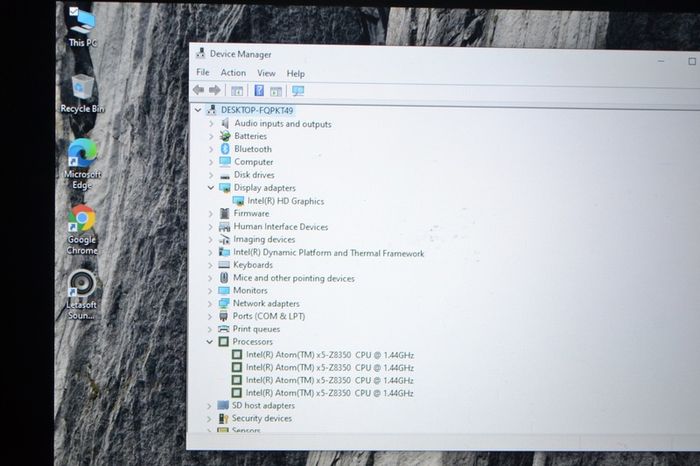Image resolution: width=700 pixels, height=466 pixels.
Task: Click the Display adapters category icon
Action: pos(225,188)
